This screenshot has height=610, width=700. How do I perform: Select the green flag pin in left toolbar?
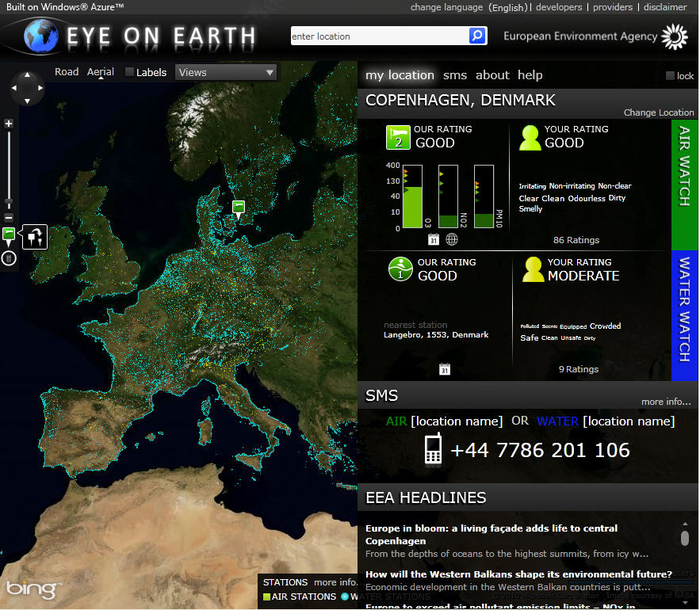pos(9,235)
